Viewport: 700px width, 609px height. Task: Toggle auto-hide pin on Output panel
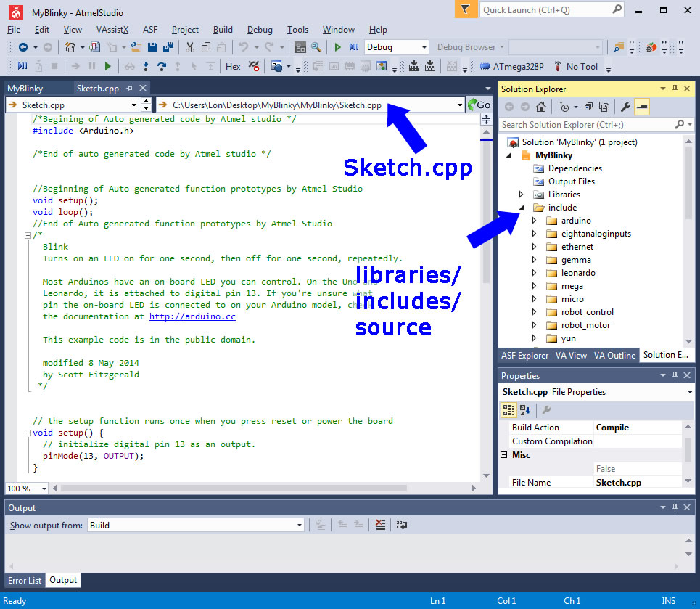[x=675, y=507]
